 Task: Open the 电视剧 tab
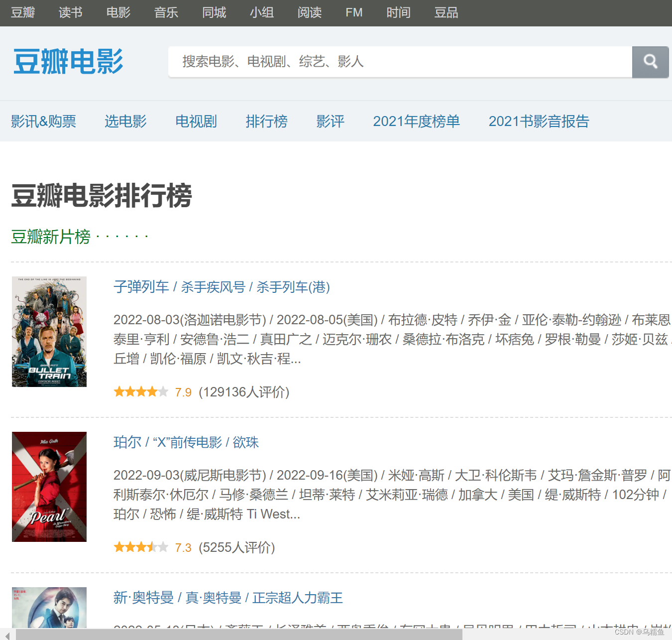coord(196,121)
